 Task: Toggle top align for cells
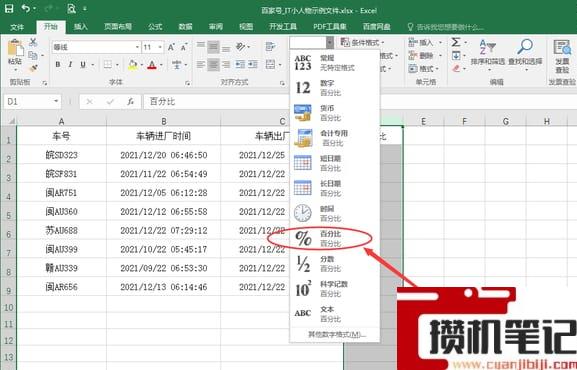[201, 46]
